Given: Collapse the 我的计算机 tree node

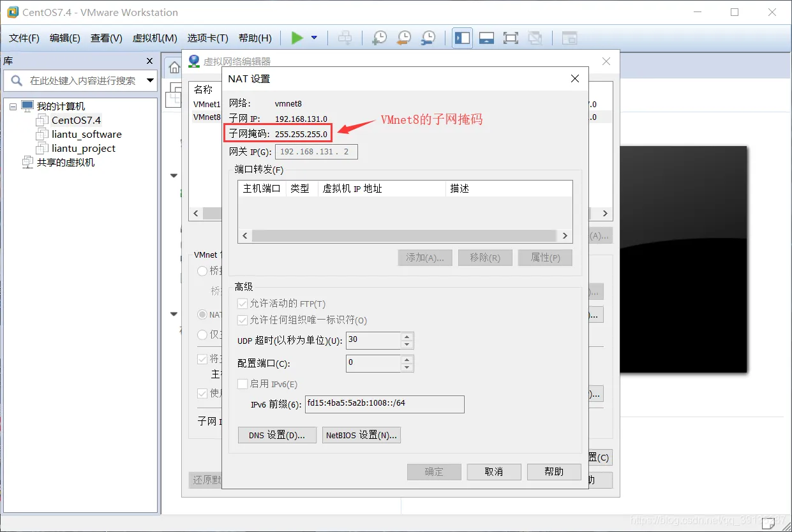Looking at the screenshot, I should pyautogui.click(x=14, y=106).
